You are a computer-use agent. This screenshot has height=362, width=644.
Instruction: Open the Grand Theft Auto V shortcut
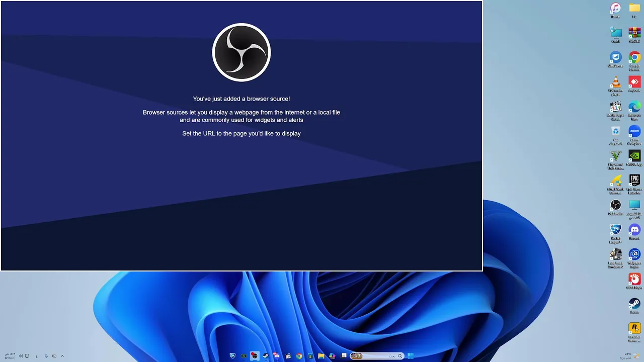point(615,159)
